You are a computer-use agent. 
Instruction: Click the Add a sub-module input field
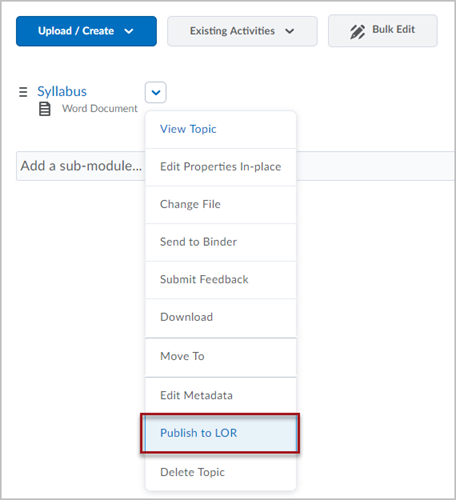(235, 166)
